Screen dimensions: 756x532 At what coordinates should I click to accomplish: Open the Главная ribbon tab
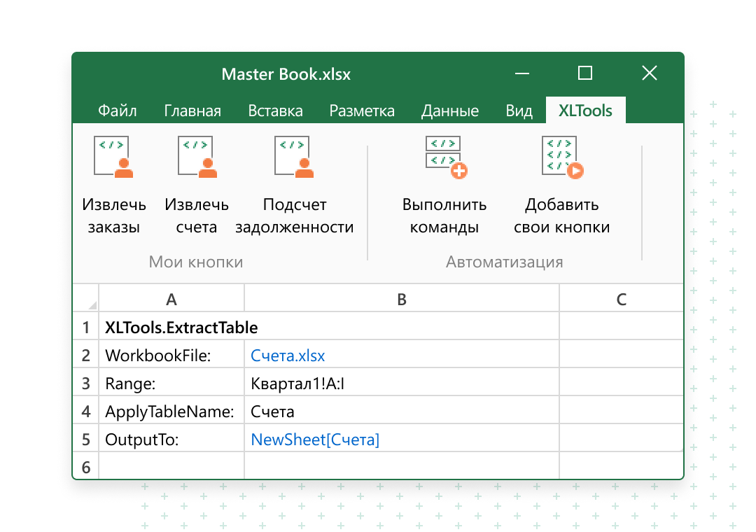coord(192,111)
